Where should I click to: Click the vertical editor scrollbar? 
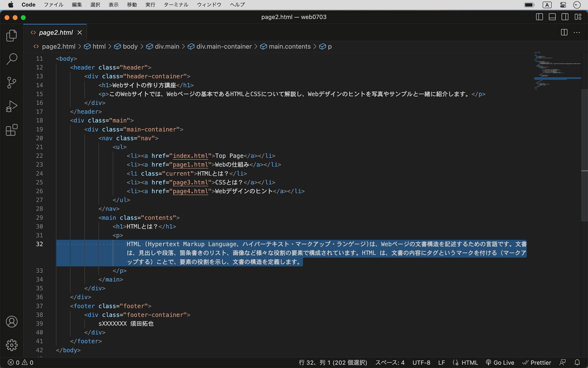click(584, 155)
